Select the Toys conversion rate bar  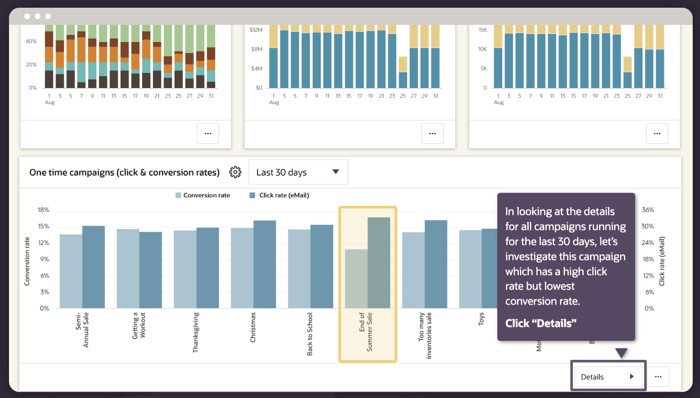coord(471,269)
